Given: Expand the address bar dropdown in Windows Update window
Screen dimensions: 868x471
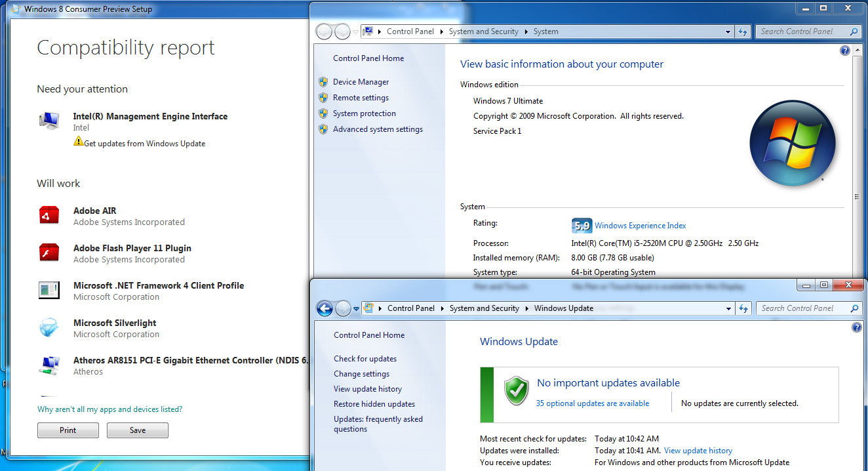Looking at the screenshot, I should (x=728, y=308).
